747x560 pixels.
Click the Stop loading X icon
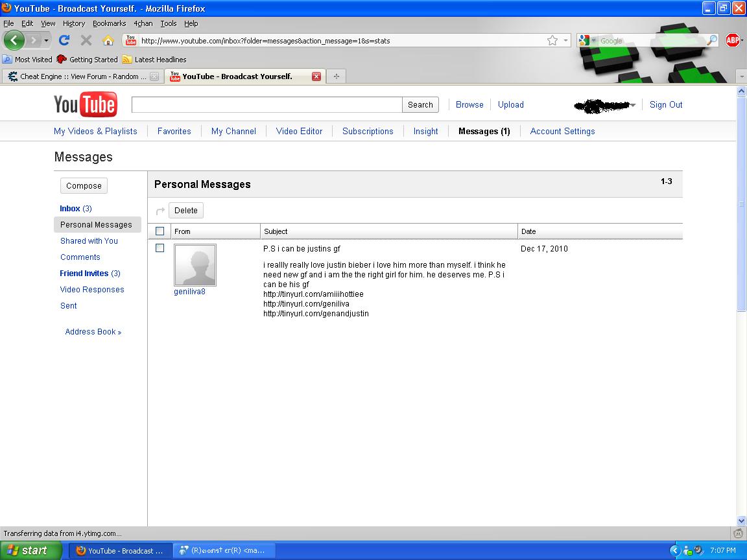[86, 40]
